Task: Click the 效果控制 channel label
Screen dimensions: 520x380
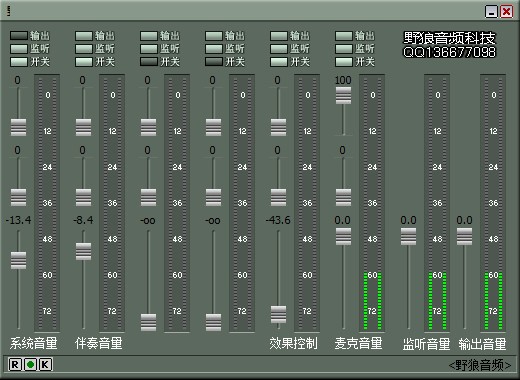Action: 293,343
